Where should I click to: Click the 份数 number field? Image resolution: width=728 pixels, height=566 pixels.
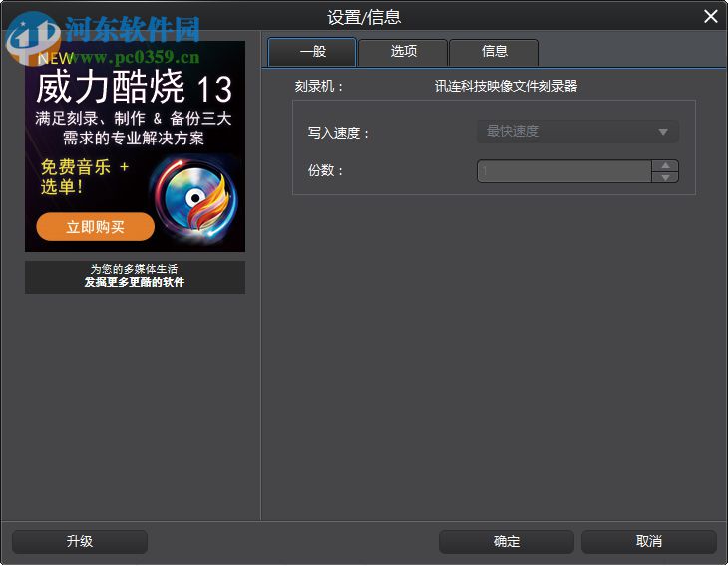(x=564, y=171)
